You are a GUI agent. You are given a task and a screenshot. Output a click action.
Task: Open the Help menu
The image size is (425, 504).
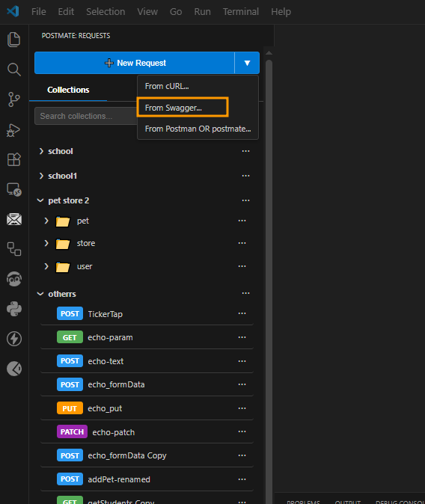[x=281, y=11]
